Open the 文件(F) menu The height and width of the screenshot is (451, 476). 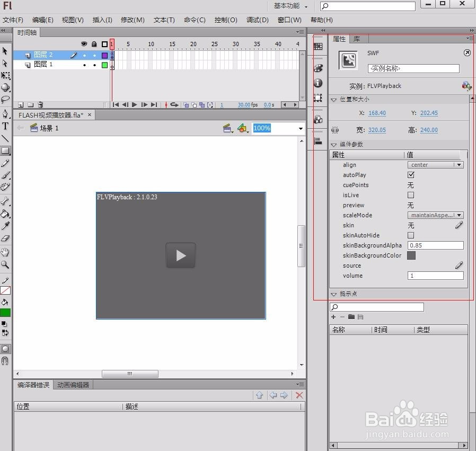click(13, 20)
